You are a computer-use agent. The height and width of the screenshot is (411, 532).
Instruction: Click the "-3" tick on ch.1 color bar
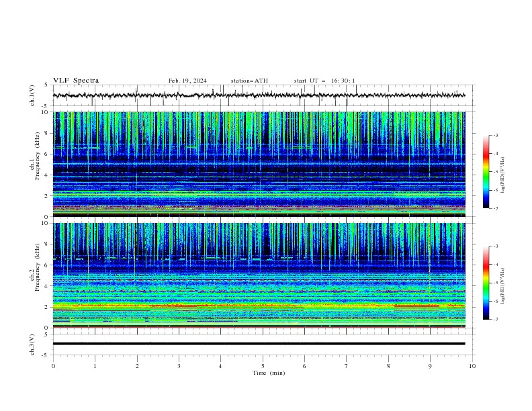[x=496, y=135]
